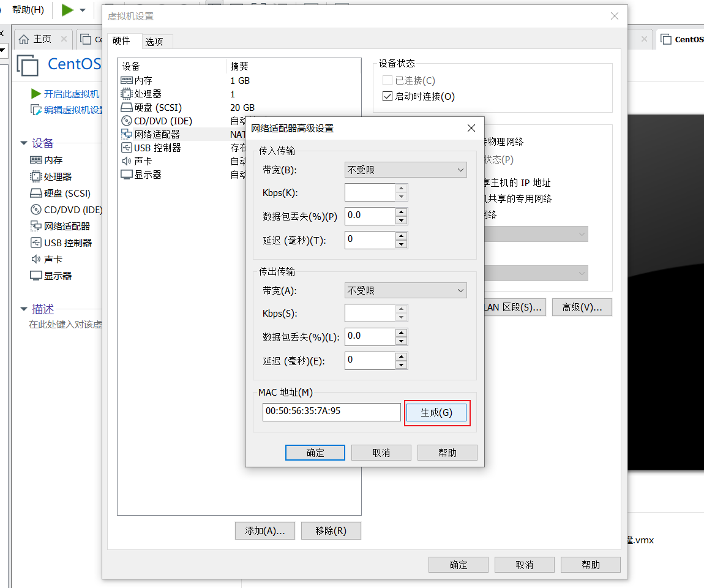Select USB 控制器 row icon in device list

tap(127, 148)
